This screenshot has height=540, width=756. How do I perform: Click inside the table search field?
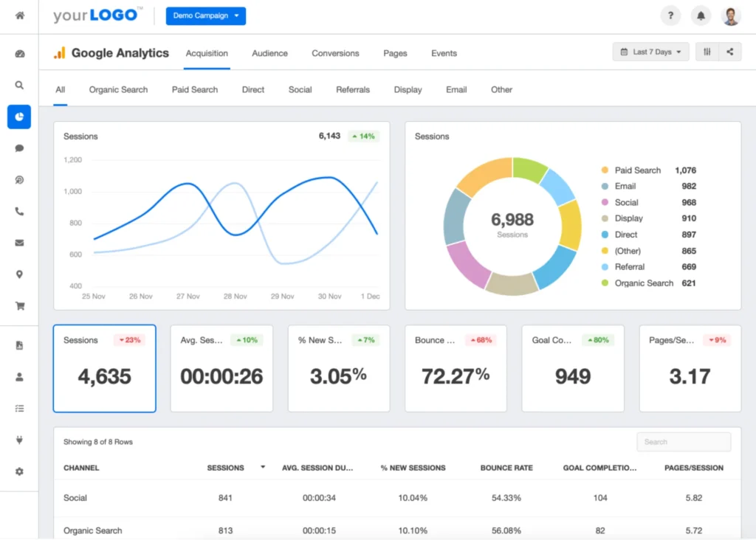click(x=684, y=442)
